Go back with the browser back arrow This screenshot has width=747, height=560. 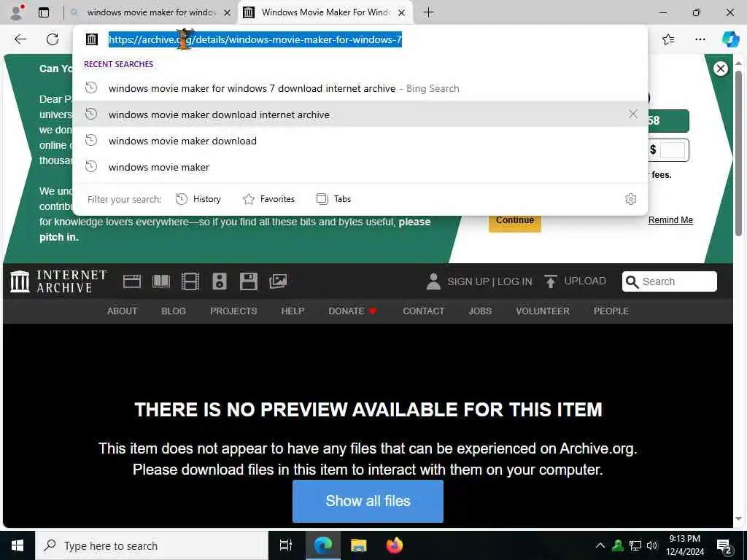tap(20, 39)
